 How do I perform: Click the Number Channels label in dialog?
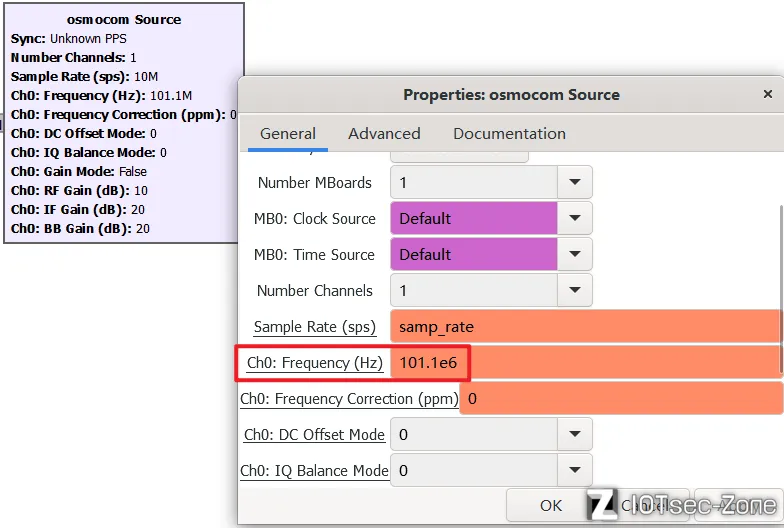click(x=314, y=290)
